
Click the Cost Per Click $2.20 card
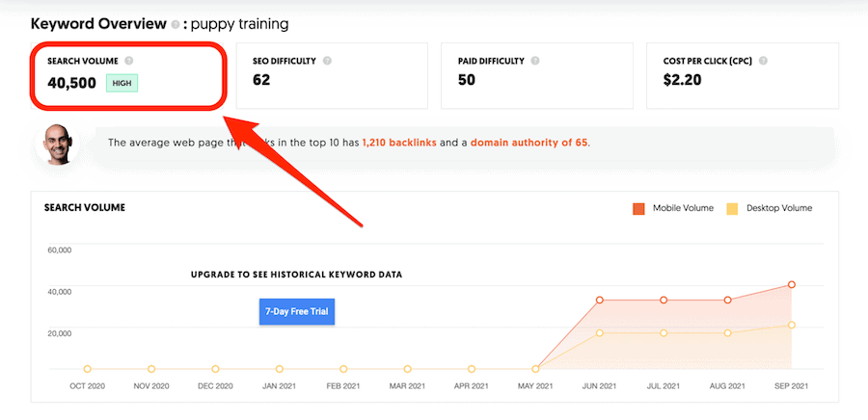tap(744, 75)
